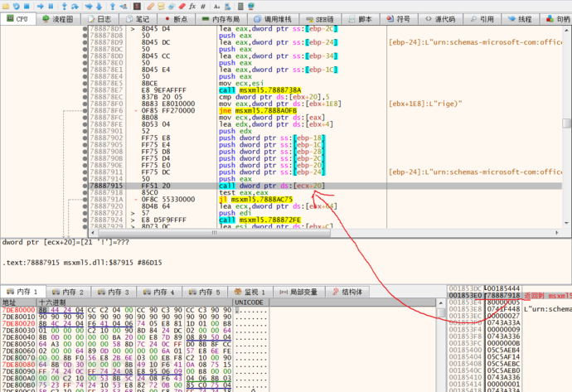The image size is (572, 392).
Task: Open the fx functions toolbar icon
Action: 191,6
